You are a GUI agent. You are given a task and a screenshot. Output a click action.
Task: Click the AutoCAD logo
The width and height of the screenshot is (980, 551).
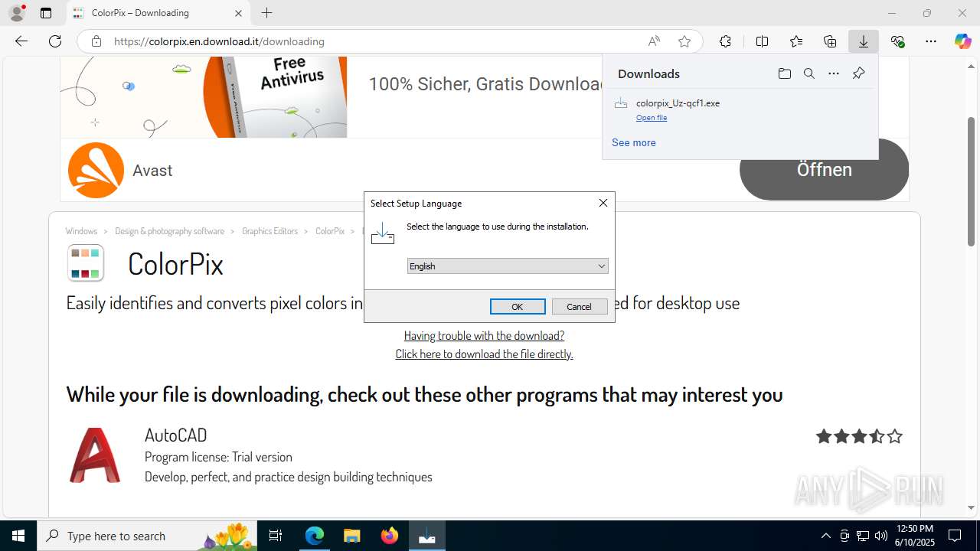[95, 455]
